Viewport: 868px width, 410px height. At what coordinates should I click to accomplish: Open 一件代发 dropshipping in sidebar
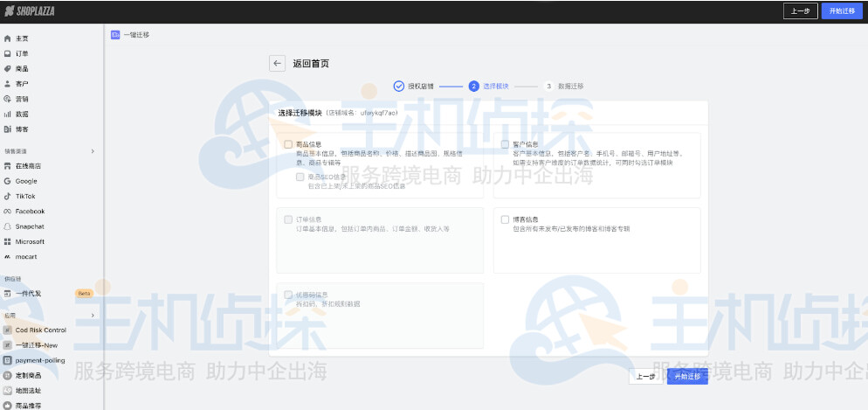(28, 294)
